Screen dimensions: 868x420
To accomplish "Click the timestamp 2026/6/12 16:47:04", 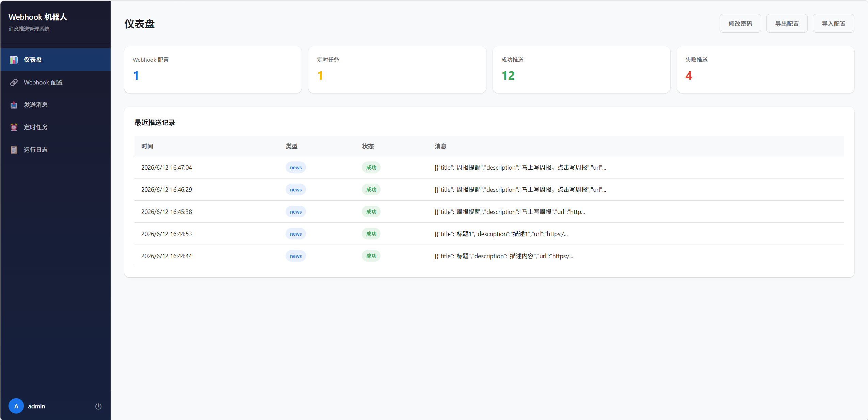I will [166, 167].
